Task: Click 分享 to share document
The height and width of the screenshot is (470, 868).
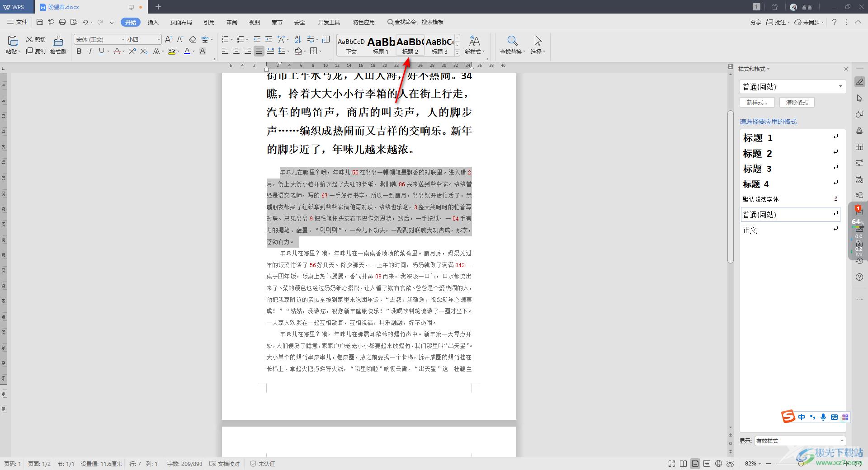Action: tap(755, 22)
